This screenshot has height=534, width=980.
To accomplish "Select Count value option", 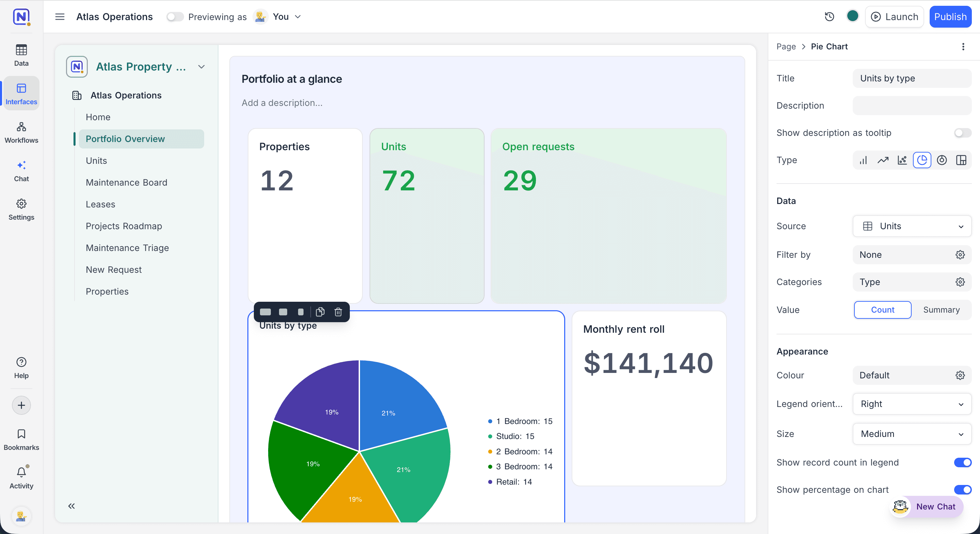I will click(x=883, y=310).
